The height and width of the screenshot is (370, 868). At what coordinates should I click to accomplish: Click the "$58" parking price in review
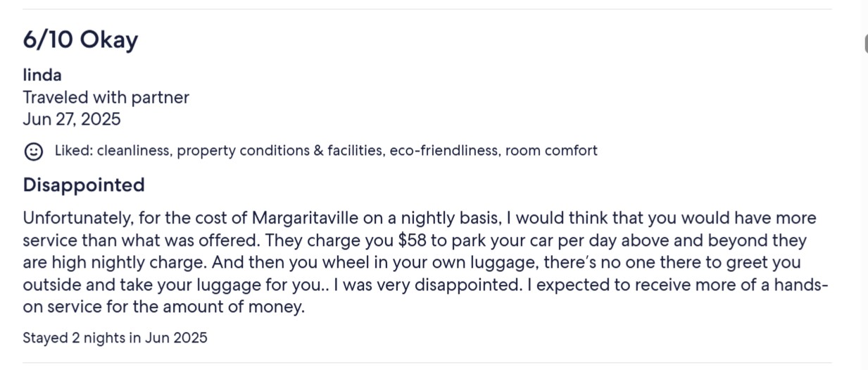point(412,240)
